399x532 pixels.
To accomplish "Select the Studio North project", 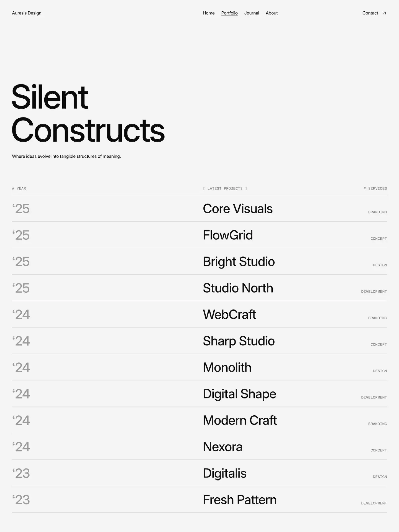I will pyautogui.click(x=238, y=288).
